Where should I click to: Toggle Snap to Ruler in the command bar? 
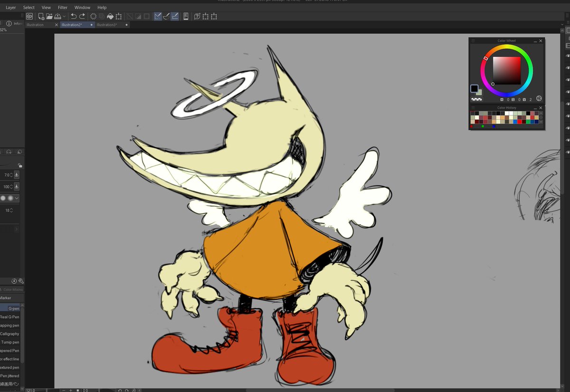(158, 16)
